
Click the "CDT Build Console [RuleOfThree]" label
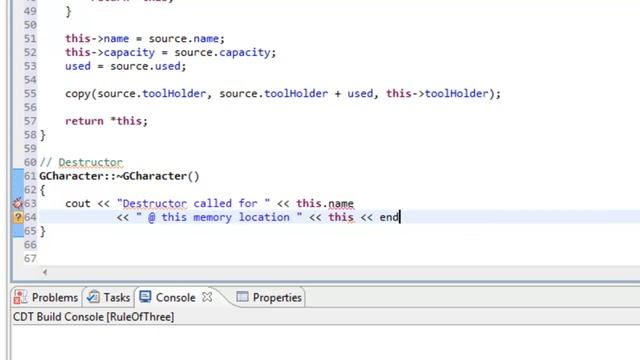click(x=93, y=317)
